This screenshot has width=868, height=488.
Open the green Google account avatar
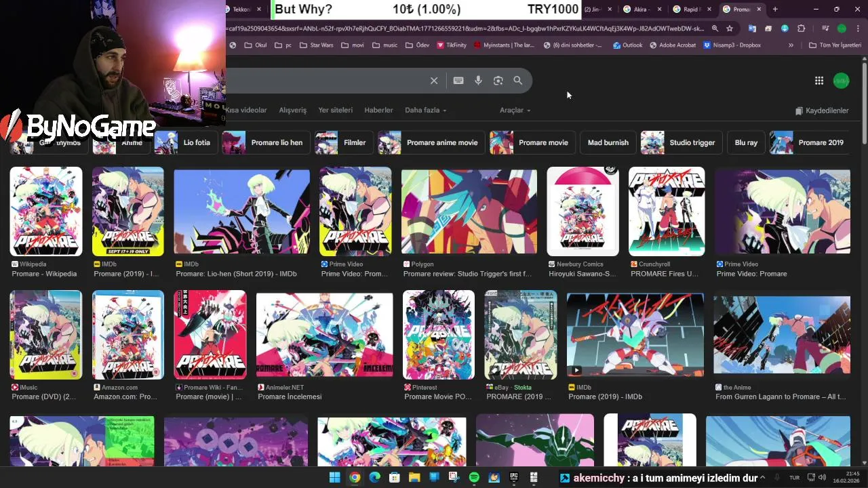(x=841, y=81)
